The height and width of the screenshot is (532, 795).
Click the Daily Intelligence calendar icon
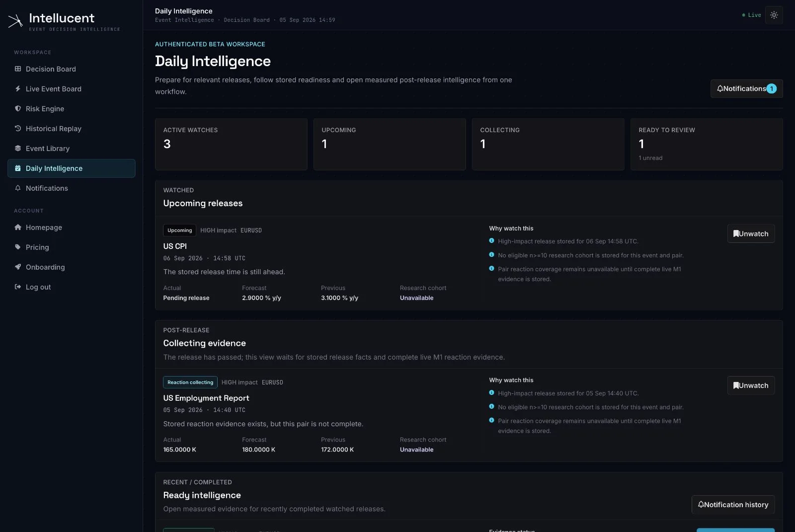[18, 168]
